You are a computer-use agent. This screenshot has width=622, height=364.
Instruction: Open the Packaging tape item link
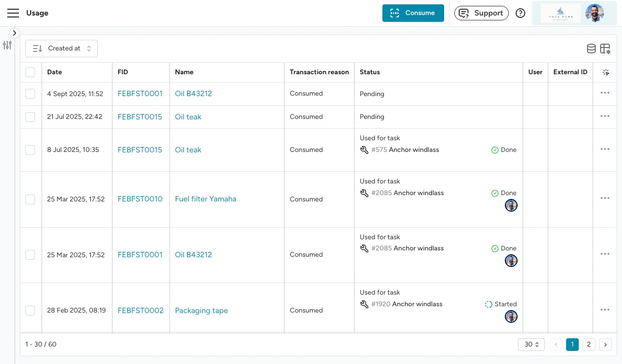[201, 311]
